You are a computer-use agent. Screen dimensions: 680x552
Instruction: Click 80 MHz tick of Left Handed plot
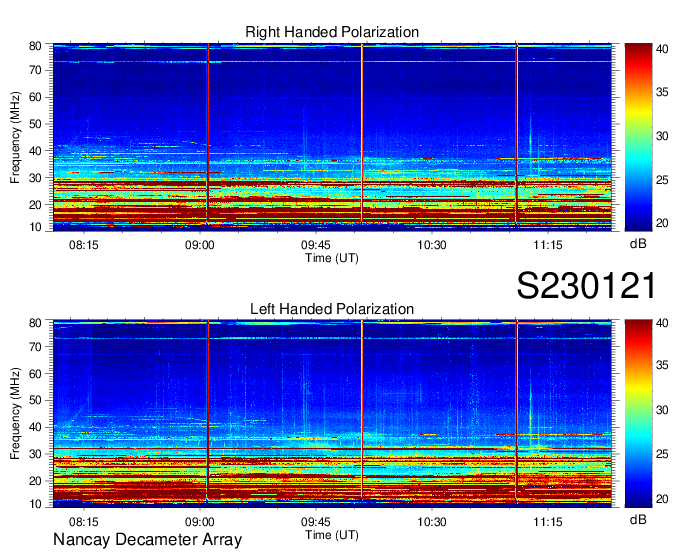(35, 323)
